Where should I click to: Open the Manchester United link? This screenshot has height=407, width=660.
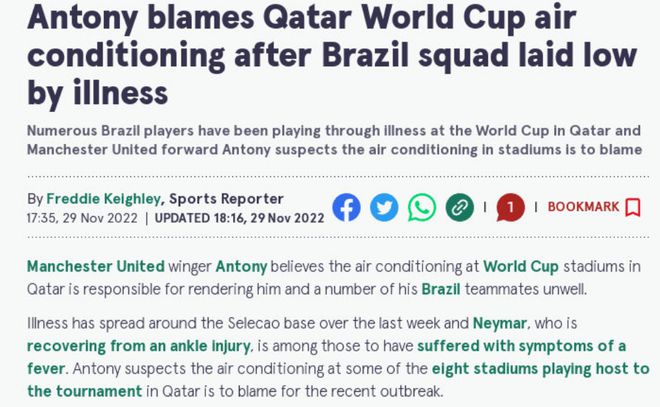click(x=96, y=266)
